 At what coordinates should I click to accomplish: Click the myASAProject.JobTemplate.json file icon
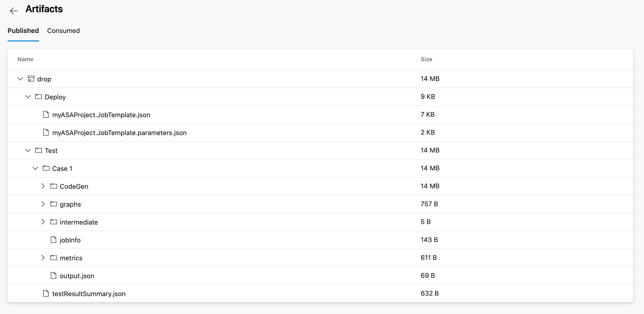pos(46,114)
